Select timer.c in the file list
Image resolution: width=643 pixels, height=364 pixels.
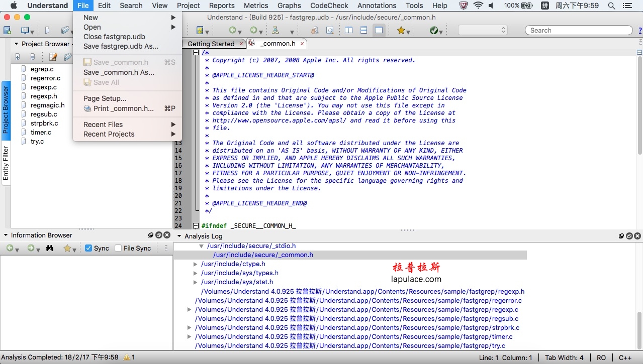tap(41, 132)
